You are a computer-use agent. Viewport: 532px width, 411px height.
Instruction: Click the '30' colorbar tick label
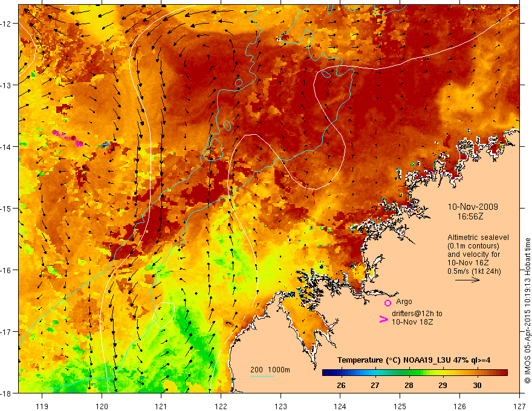click(477, 385)
